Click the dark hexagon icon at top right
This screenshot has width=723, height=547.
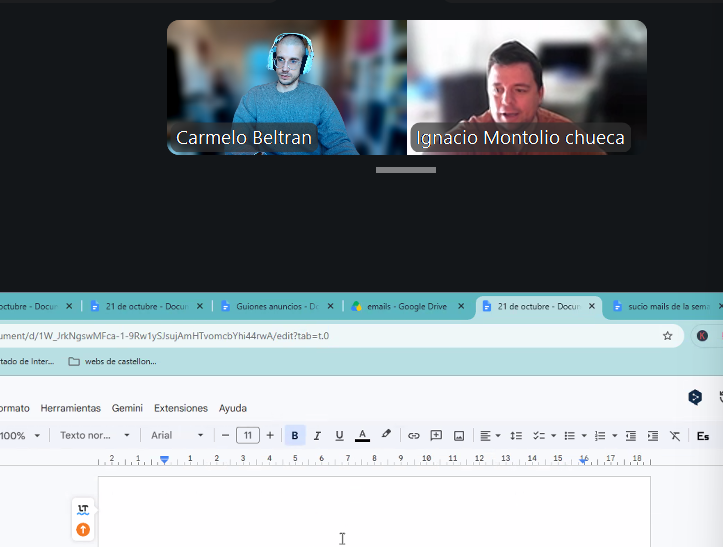pyautogui.click(x=695, y=397)
